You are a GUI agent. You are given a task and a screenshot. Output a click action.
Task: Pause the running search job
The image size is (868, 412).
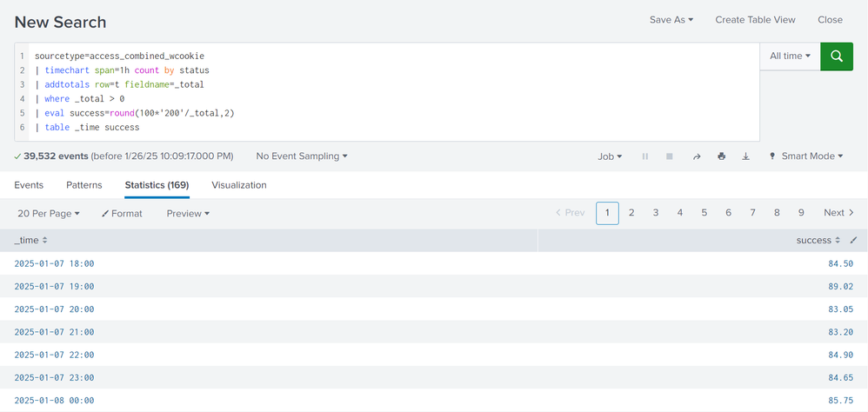[645, 156]
